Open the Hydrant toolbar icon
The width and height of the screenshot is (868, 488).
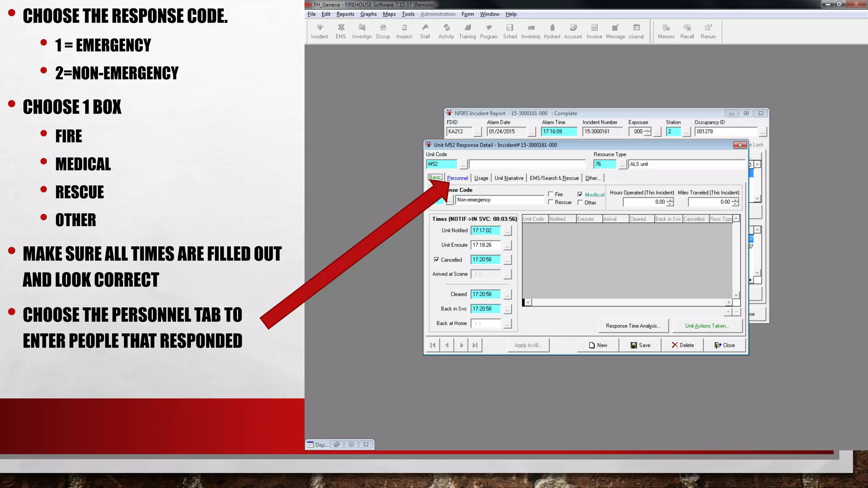tap(552, 31)
